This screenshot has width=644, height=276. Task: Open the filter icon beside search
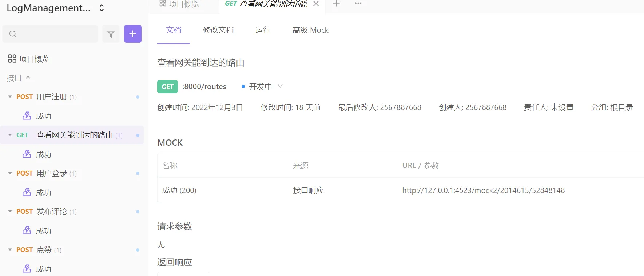click(111, 34)
